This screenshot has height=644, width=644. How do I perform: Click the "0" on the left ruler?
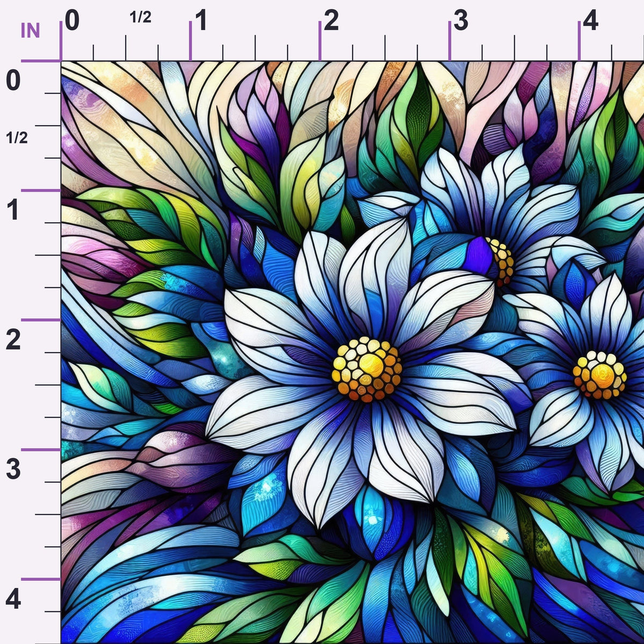13,81
